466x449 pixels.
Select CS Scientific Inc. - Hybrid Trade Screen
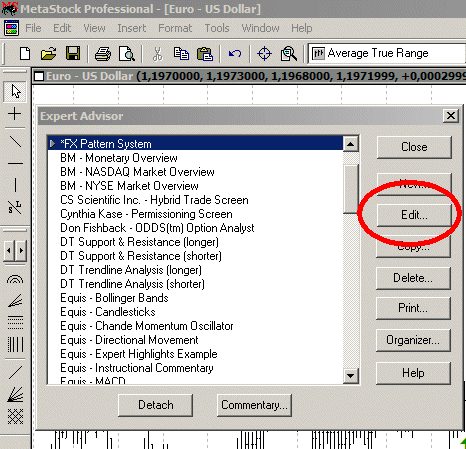195,200
